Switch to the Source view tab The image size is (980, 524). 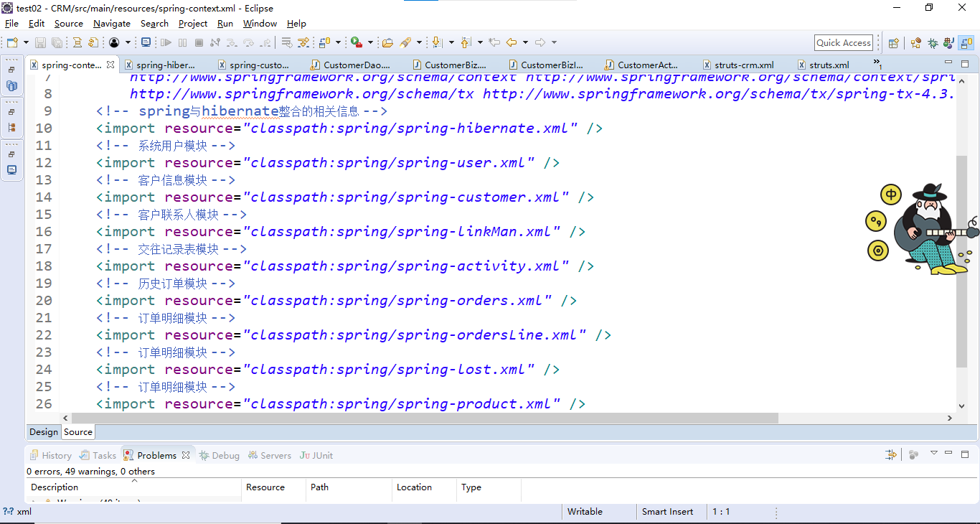point(78,432)
